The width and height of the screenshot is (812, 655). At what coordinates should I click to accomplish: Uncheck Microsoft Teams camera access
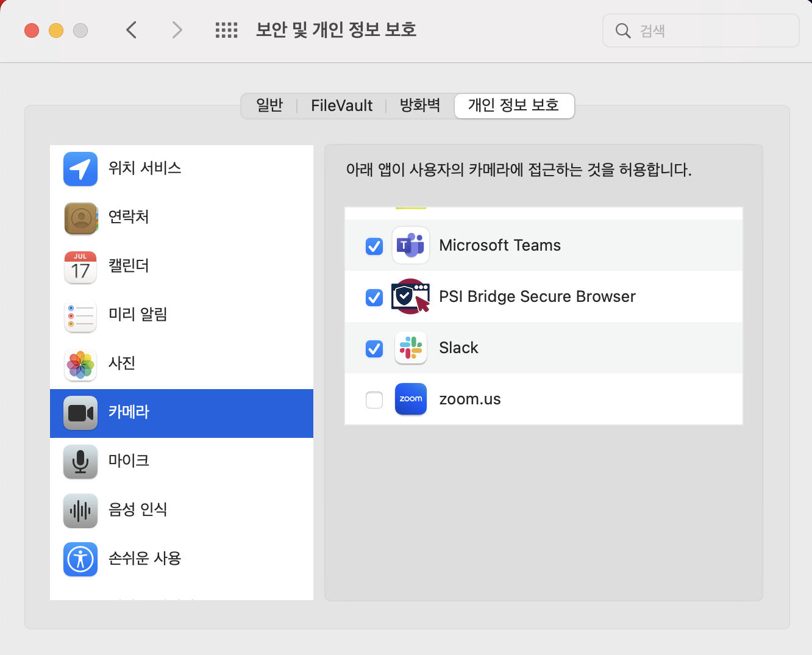(374, 246)
